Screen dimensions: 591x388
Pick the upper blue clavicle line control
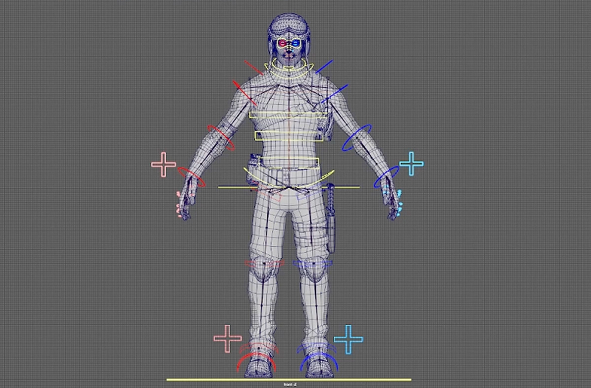(x=325, y=66)
